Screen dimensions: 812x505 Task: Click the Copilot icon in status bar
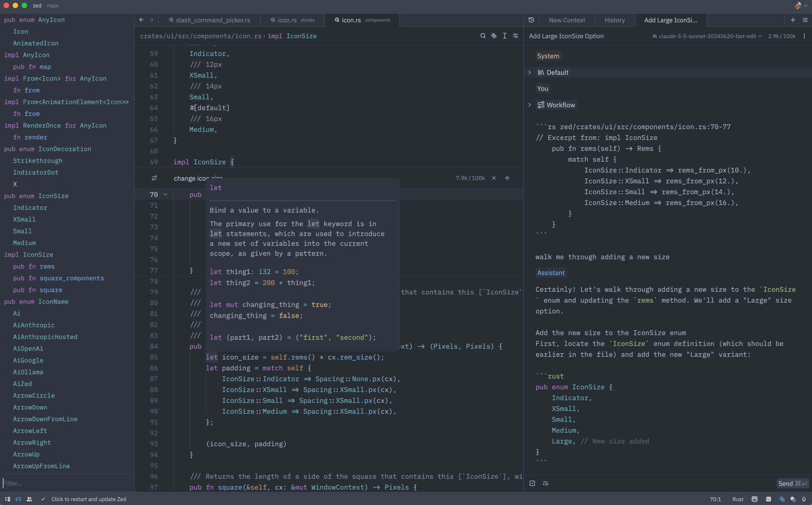tap(755, 499)
